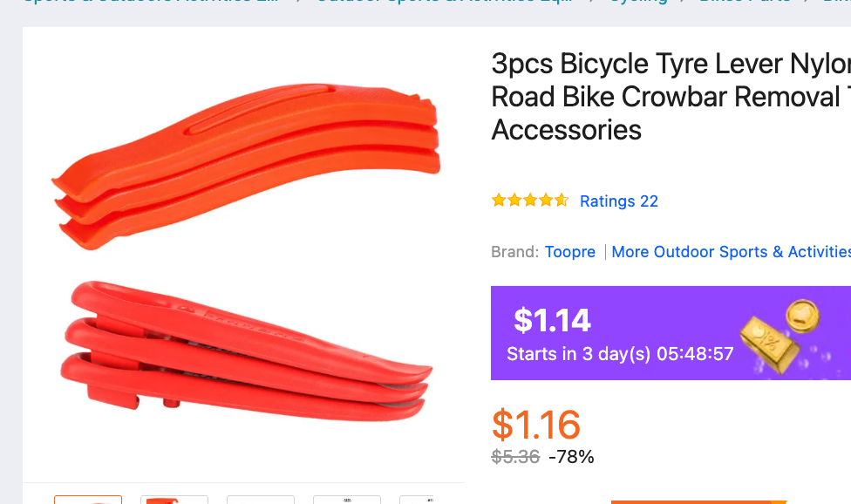Navigate to Sports & Outdoors Activities breadcrumb
Image resolution: width=851 pixels, height=504 pixels.
[153, 3]
